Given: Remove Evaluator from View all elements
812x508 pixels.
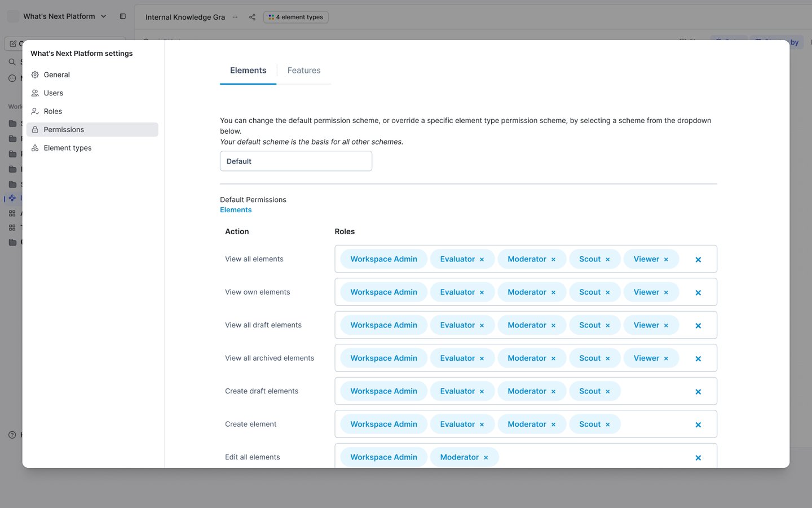Looking at the screenshot, I should tap(482, 260).
